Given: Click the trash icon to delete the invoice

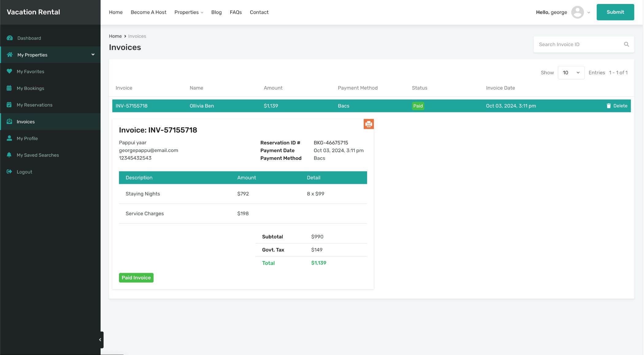Looking at the screenshot, I should pyautogui.click(x=608, y=106).
